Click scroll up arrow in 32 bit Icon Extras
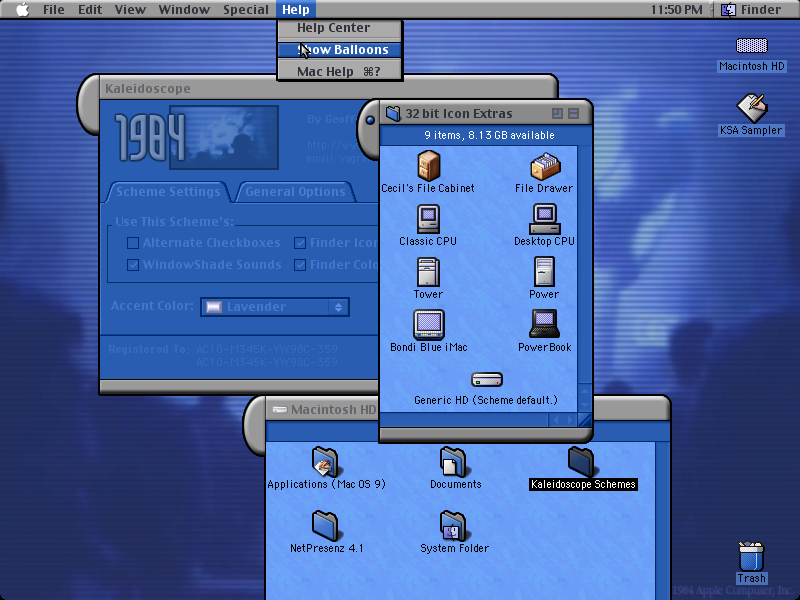The width and height of the screenshot is (800, 600). 585,391
